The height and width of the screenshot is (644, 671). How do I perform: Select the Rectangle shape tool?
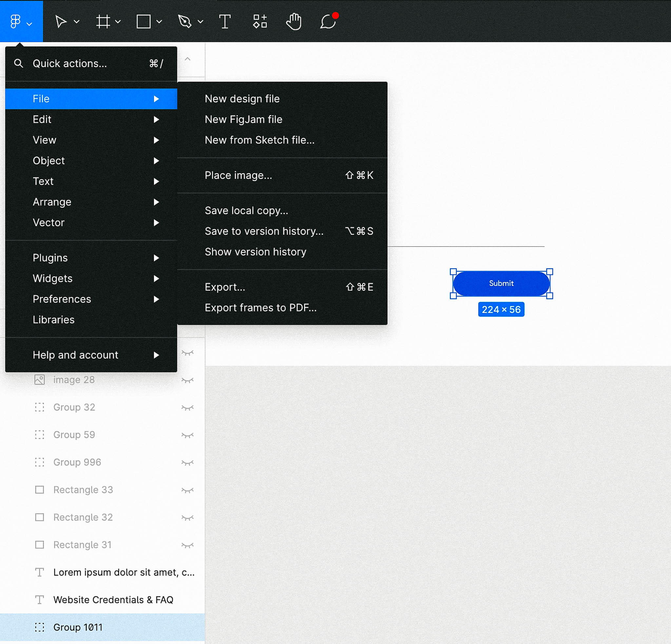144,22
